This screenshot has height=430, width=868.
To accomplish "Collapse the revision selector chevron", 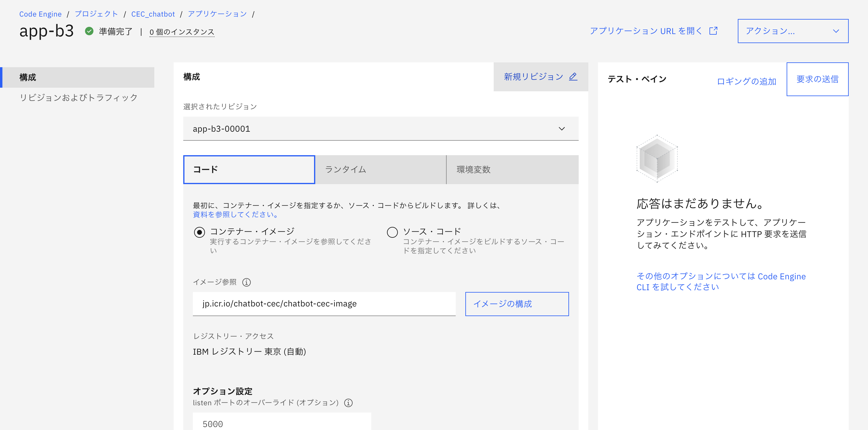I will click(561, 128).
